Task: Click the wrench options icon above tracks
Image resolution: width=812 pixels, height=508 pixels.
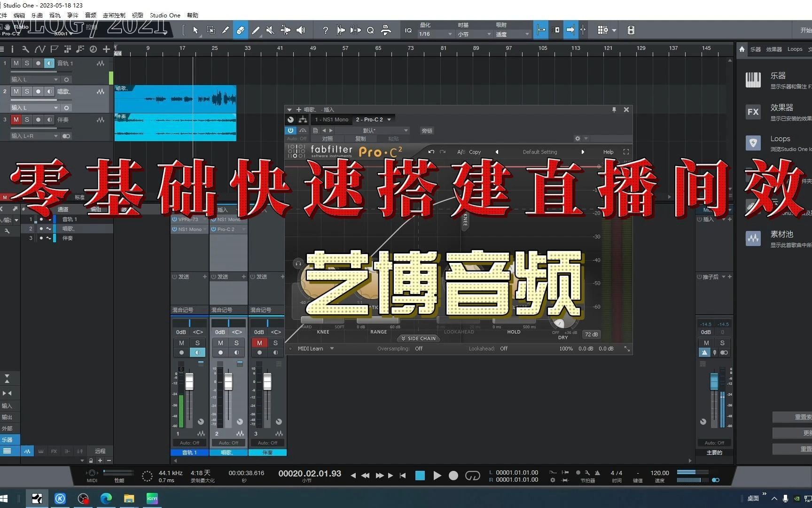Action: point(25,49)
